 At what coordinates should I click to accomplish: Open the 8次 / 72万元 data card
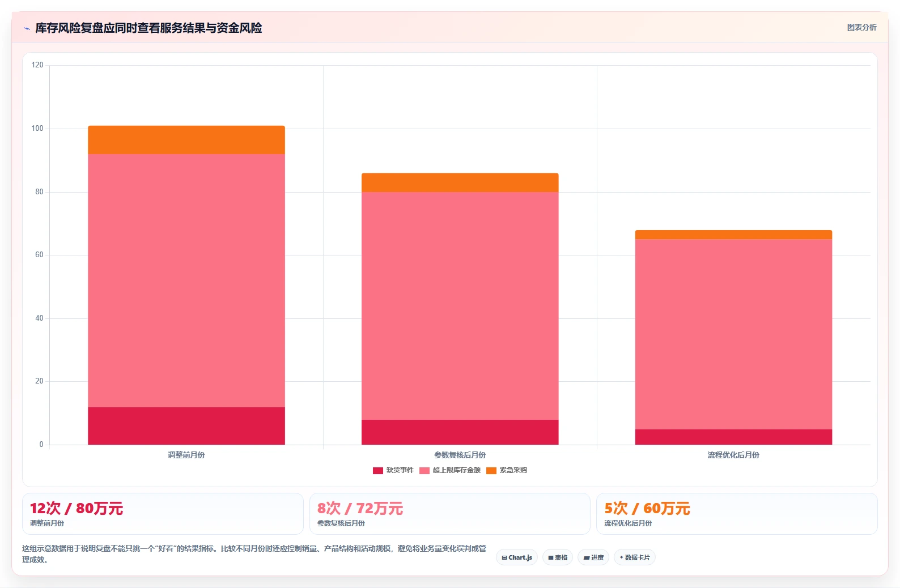coord(450,514)
